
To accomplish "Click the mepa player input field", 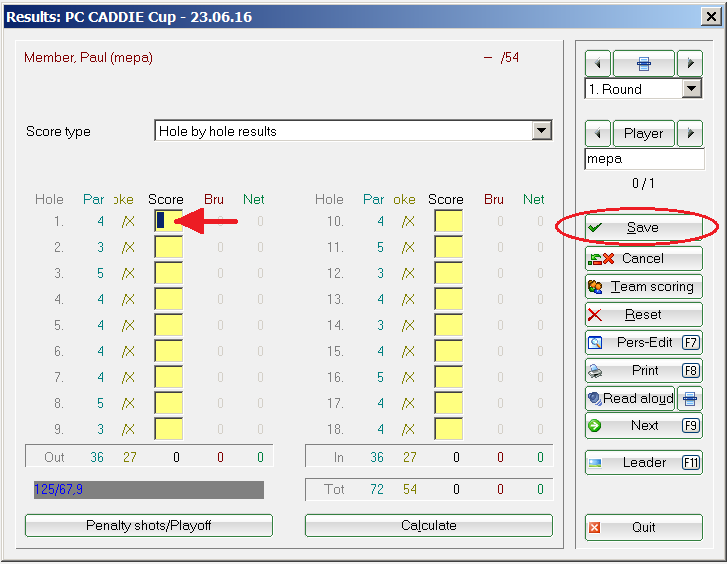I will 644,159.
